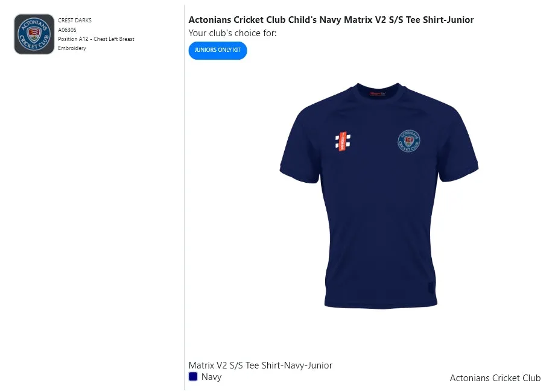Click the Navy color name text
555x392 pixels.
click(212, 377)
